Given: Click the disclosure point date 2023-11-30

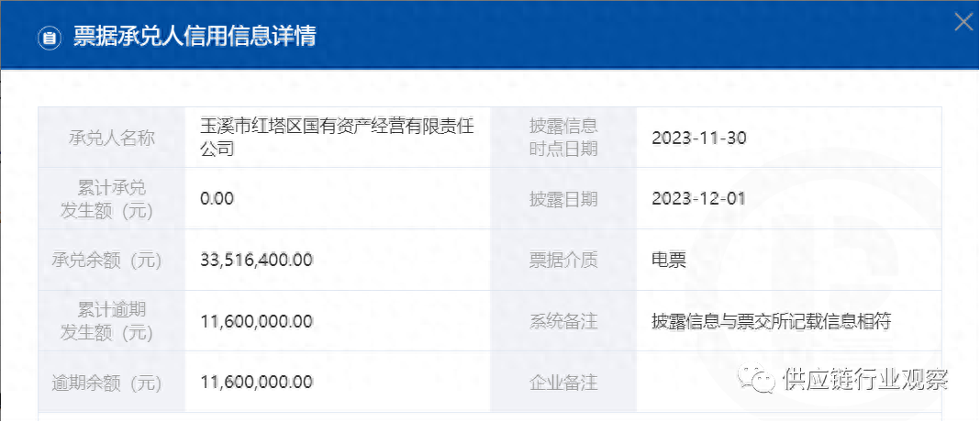Looking at the screenshot, I should [698, 139].
